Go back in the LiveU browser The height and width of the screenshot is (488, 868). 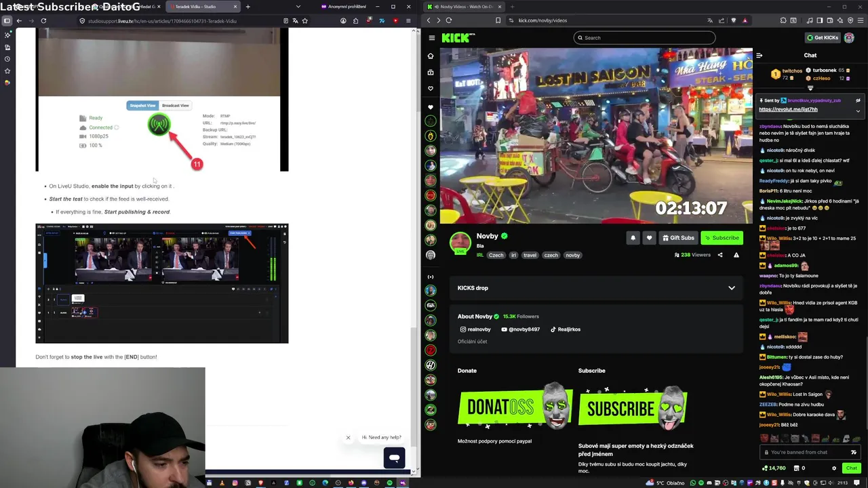[19, 21]
